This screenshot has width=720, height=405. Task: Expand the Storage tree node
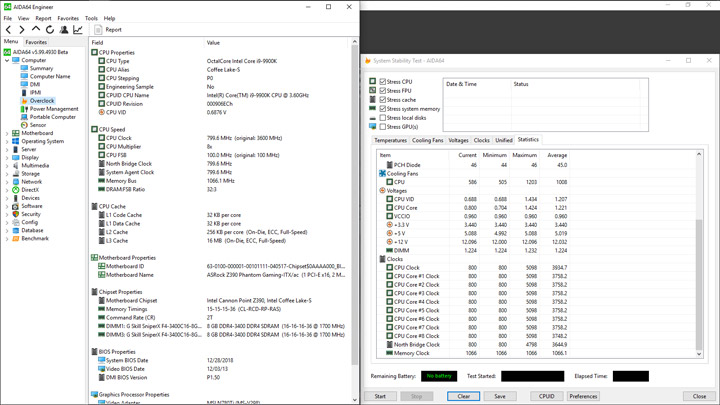[x=7, y=174]
